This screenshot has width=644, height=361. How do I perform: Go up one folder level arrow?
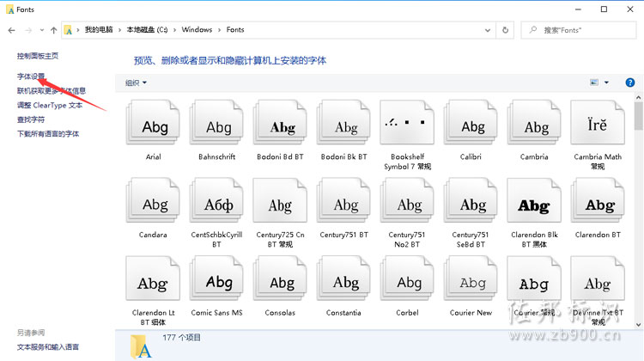point(54,30)
